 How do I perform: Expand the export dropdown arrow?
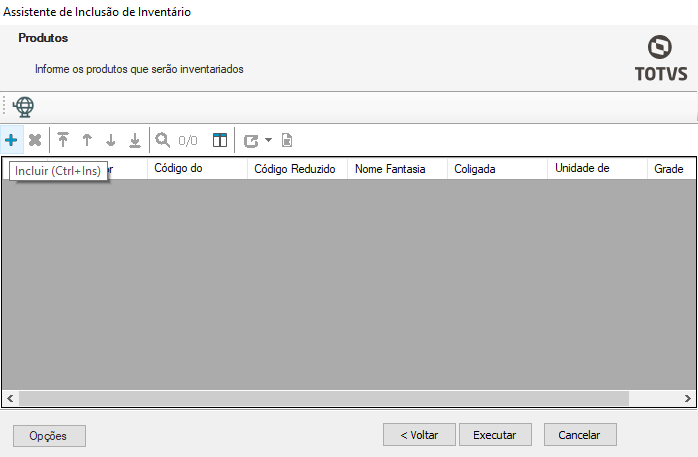(268, 140)
